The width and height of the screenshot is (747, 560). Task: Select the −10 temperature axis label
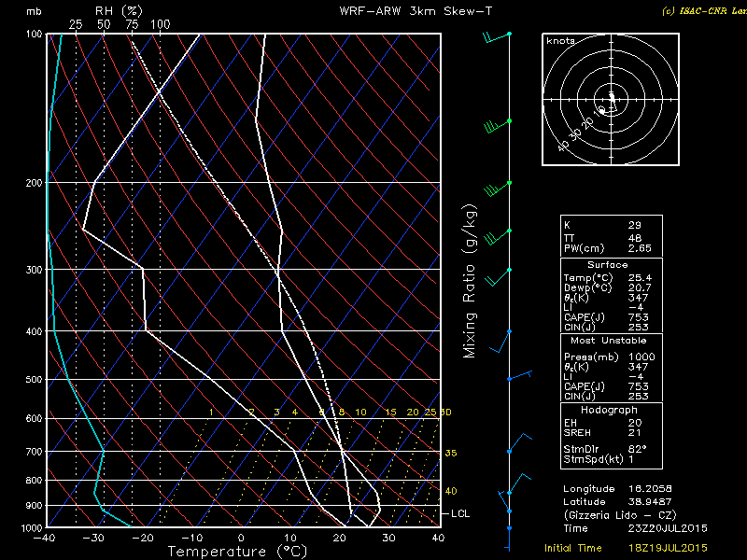pyautogui.click(x=191, y=539)
